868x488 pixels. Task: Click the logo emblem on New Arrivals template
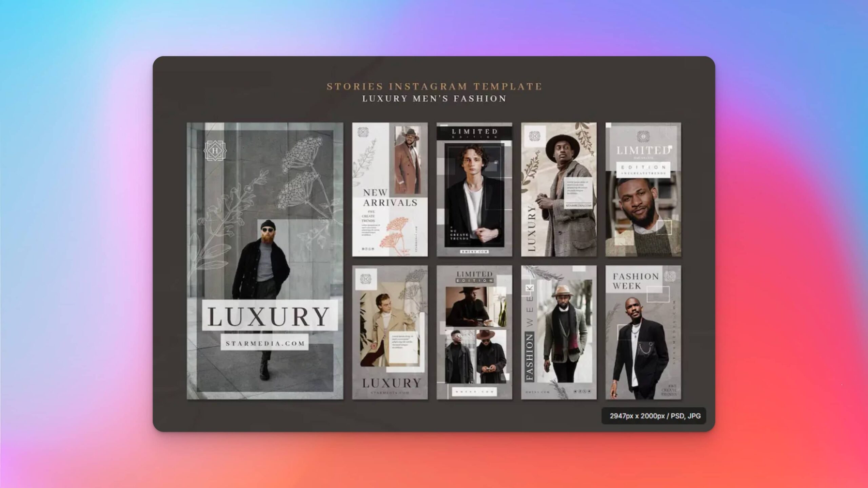click(x=363, y=133)
